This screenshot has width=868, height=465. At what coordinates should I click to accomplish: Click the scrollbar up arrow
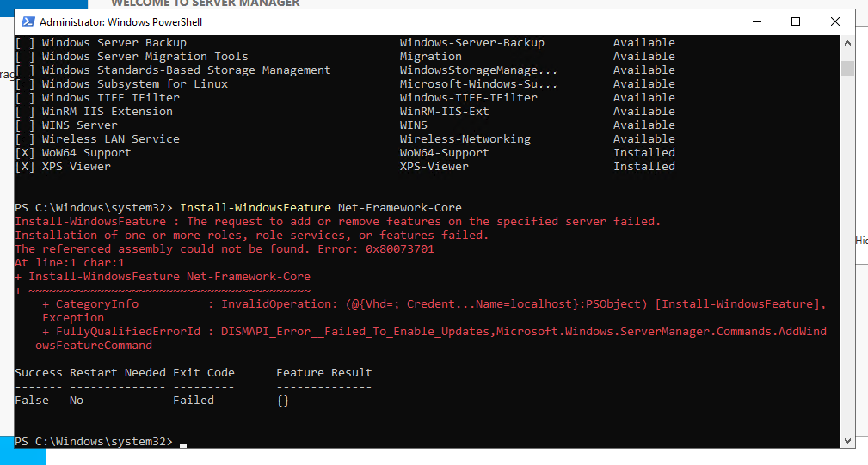pos(847,43)
